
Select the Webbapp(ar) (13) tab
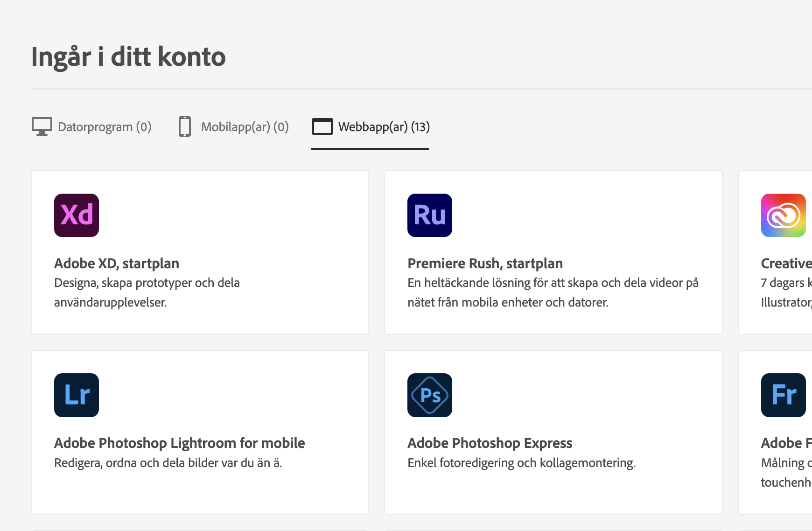click(384, 126)
